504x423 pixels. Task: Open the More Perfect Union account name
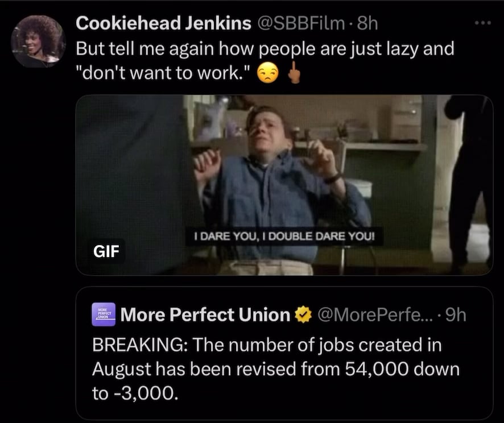[x=205, y=314]
